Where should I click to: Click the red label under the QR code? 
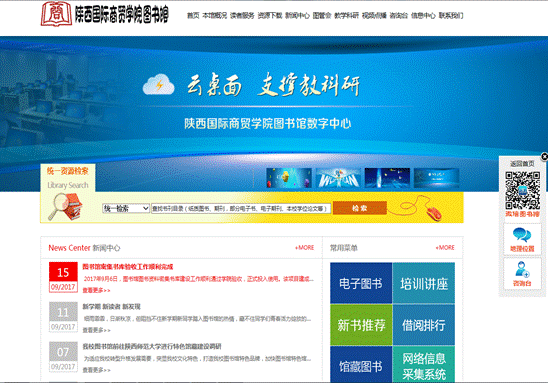[522, 214]
